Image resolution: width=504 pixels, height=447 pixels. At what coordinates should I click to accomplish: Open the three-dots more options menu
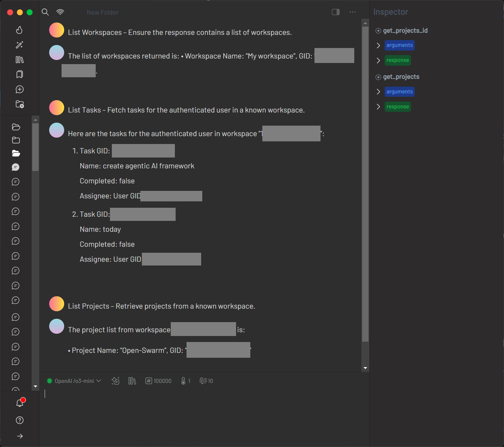point(352,12)
